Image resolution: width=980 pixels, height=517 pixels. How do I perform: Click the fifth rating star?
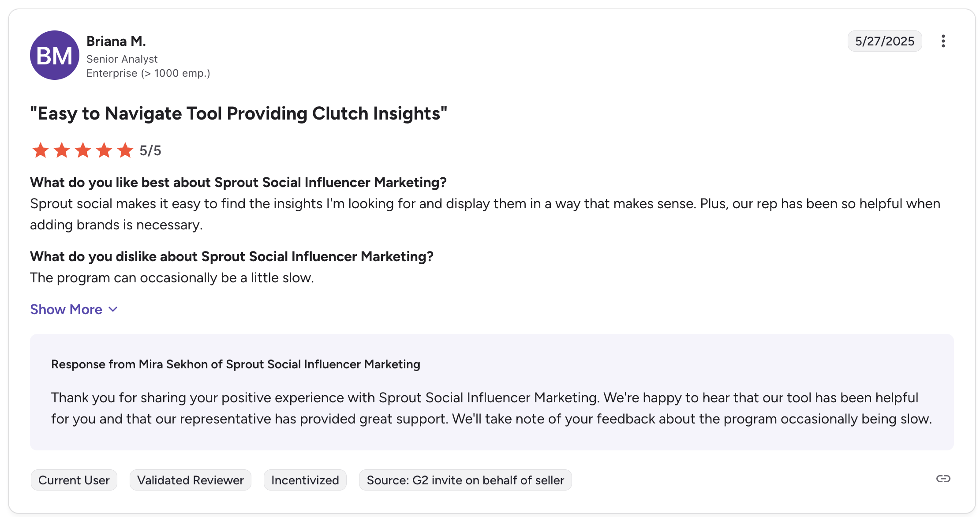[x=125, y=150]
